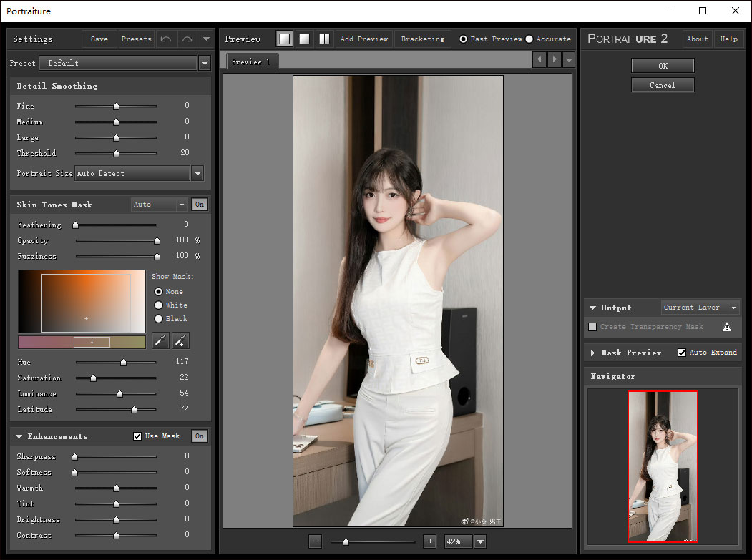The width and height of the screenshot is (752, 560).
Task: Select single preview layout icon
Action: (285, 39)
